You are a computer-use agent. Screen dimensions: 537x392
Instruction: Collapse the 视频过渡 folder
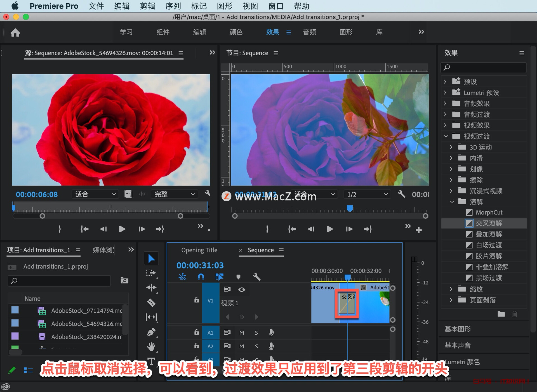point(446,136)
